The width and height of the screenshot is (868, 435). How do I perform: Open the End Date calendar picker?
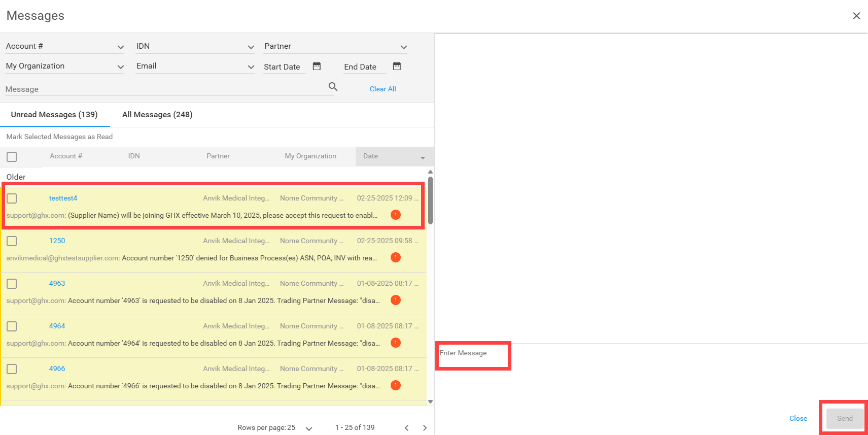tap(397, 66)
